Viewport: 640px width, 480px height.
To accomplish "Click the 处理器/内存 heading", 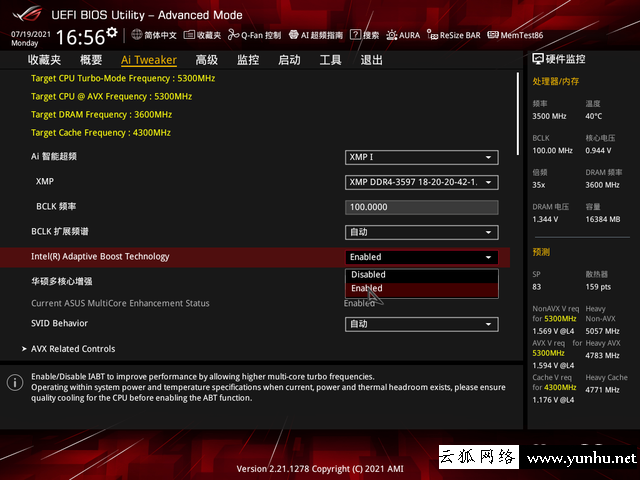I will [x=556, y=81].
